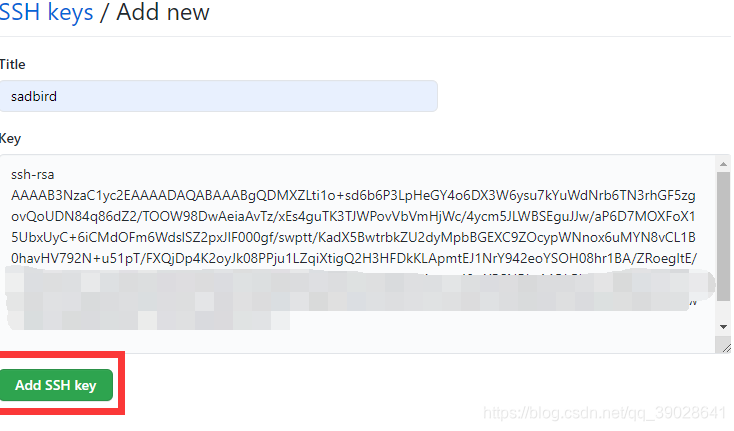Click the Key textarea scrollbar thumb
Viewport: 734px width, 431px height.
(723, 236)
